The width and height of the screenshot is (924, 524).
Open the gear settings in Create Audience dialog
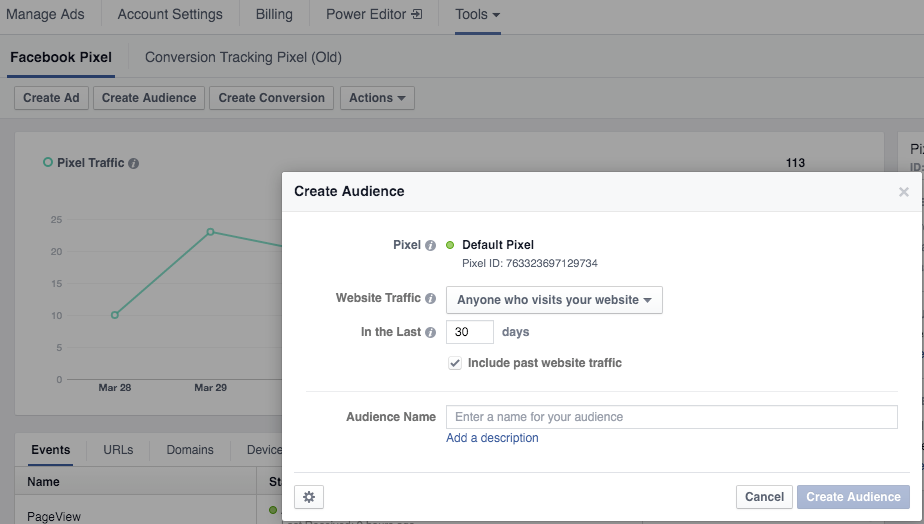point(309,497)
